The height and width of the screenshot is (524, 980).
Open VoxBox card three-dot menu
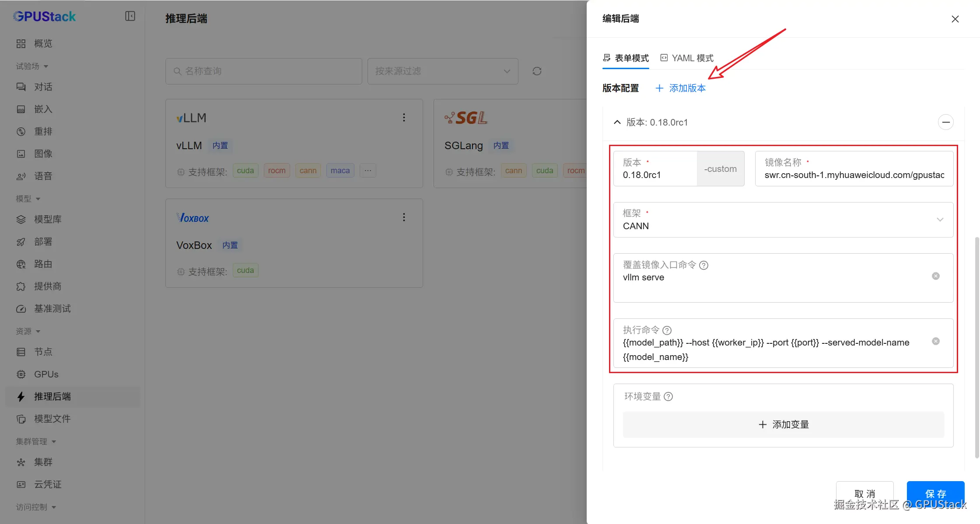[x=404, y=217]
